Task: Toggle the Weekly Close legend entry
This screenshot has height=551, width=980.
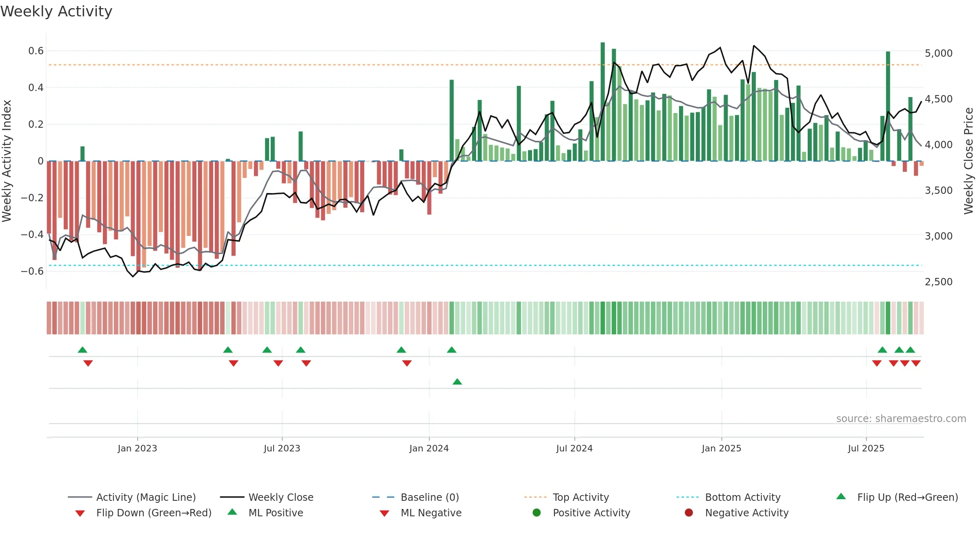Action: point(267,497)
